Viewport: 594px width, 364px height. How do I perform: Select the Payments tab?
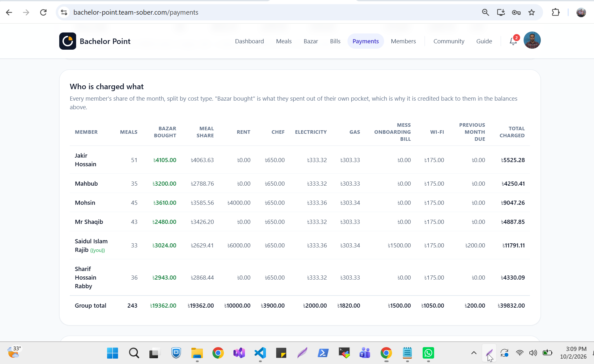pyautogui.click(x=366, y=41)
